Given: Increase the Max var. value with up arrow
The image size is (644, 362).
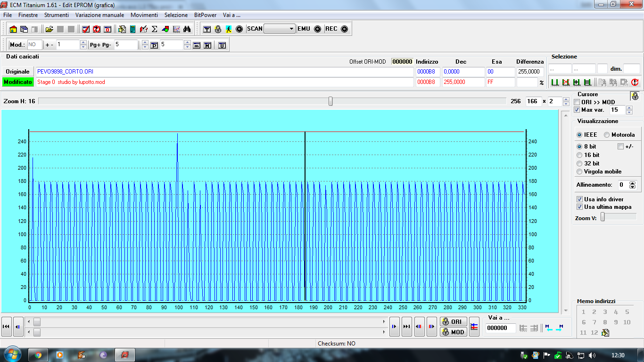Looking at the screenshot, I should [628, 107].
